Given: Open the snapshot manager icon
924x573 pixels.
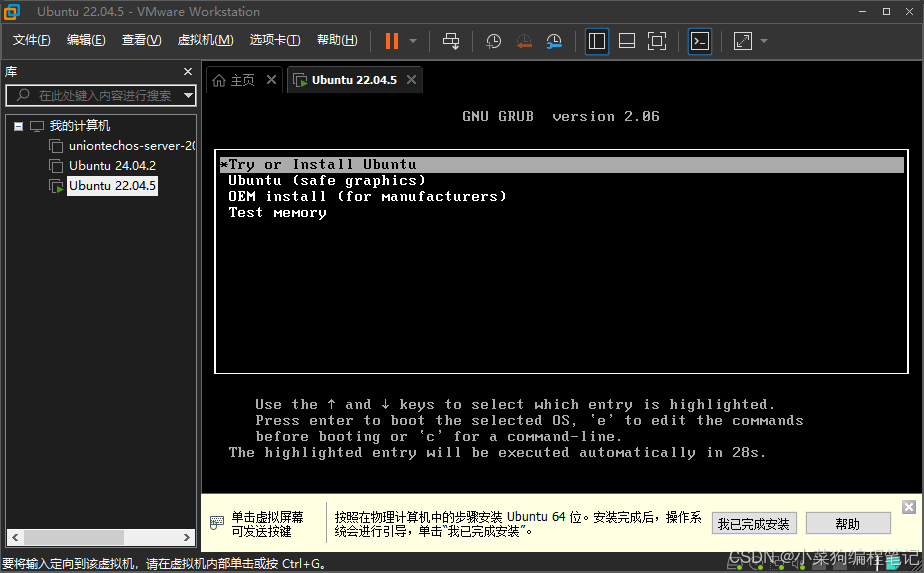Looking at the screenshot, I should (554, 41).
